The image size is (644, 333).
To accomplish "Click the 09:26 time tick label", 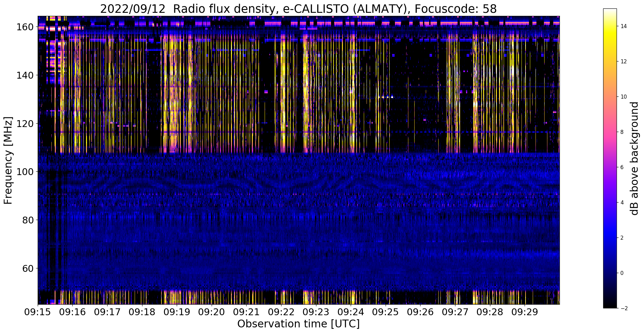I will (421, 312).
